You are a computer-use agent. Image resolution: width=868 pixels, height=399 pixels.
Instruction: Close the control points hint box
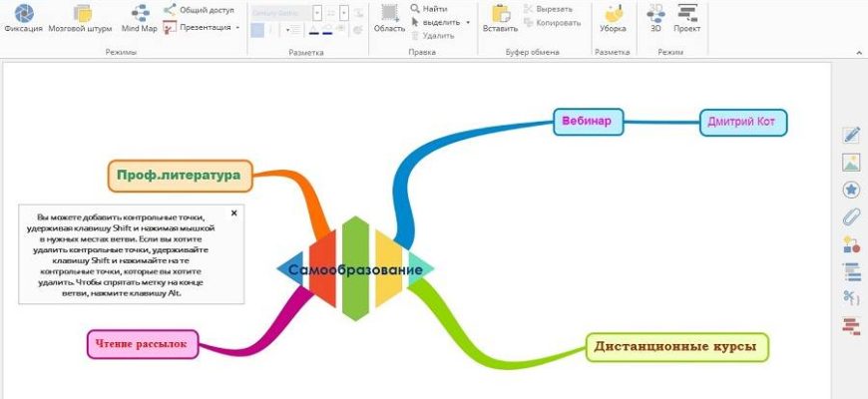[x=234, y=212]
